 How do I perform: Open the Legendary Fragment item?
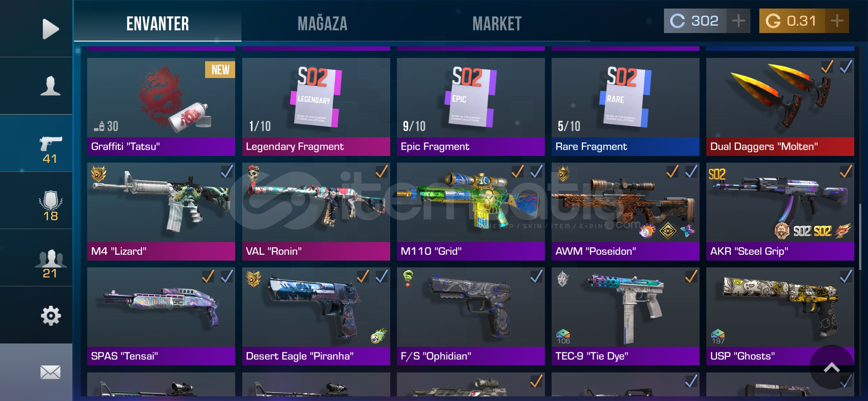pos(316,107)
